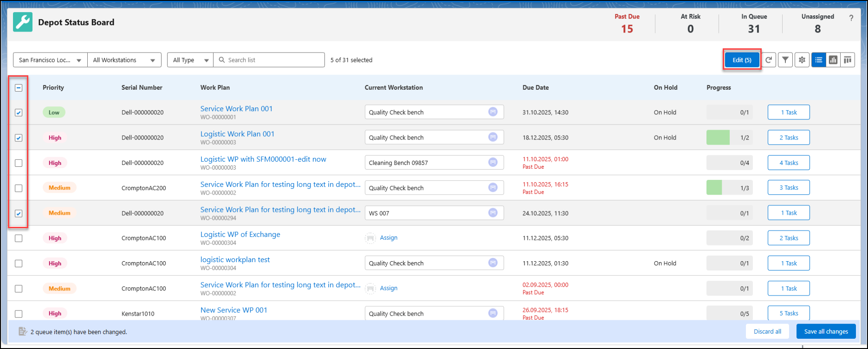Image resolution: width=868 pixels, height=349 pixels.
Task: Open Quality Check bench combo for New Service WP 001
Action: tap(434, 313)
